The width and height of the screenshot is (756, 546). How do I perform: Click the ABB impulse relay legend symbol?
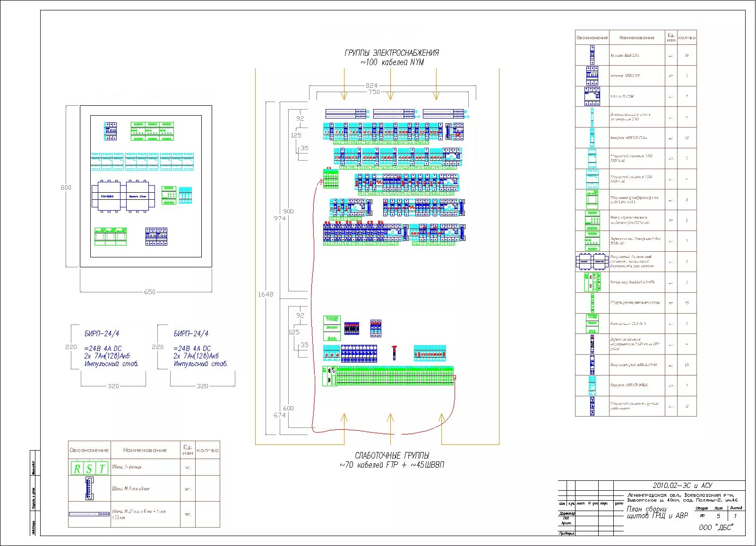[x=592, y=365]
